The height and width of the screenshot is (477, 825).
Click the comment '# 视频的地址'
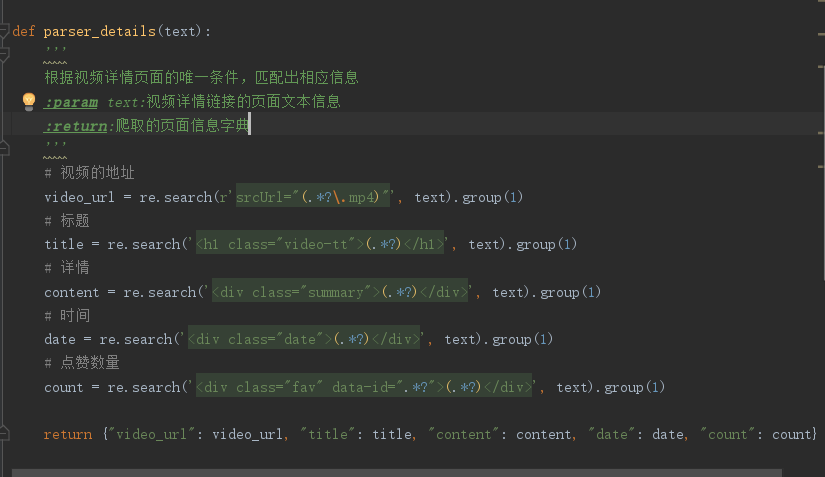[x=89, y=172]
